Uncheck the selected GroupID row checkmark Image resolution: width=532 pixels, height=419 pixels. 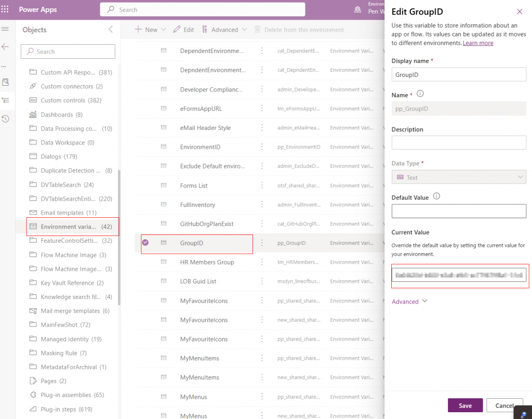[145, 242]
